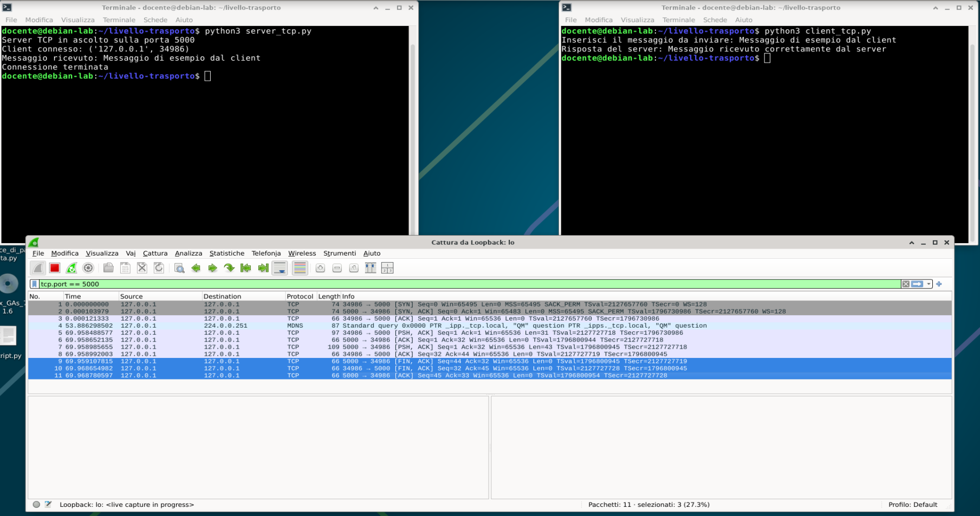Open Wireshark Telefonia menu
The height and width of the screenshot is (516, 980).
266,253
